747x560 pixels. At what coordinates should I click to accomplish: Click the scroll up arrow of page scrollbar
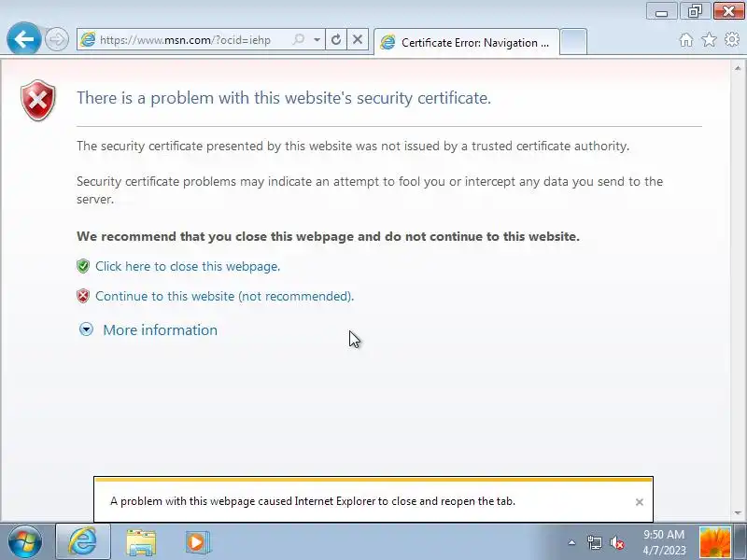point(738,68)
